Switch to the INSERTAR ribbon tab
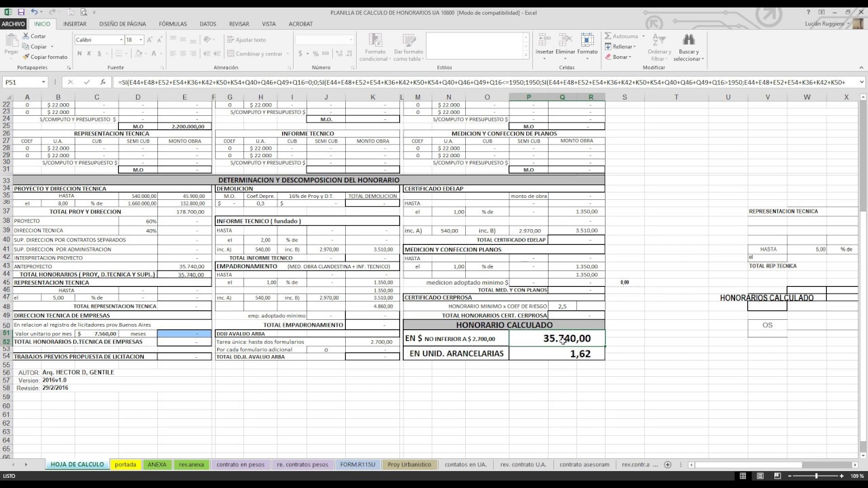 (x=75, y=24)
